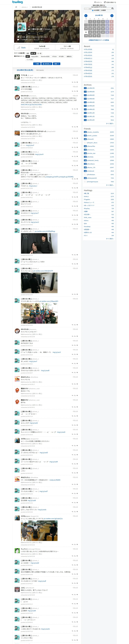Open the 2024年04月 archive list icon
Screen dimensions: 129x644
tap(85, 99)
